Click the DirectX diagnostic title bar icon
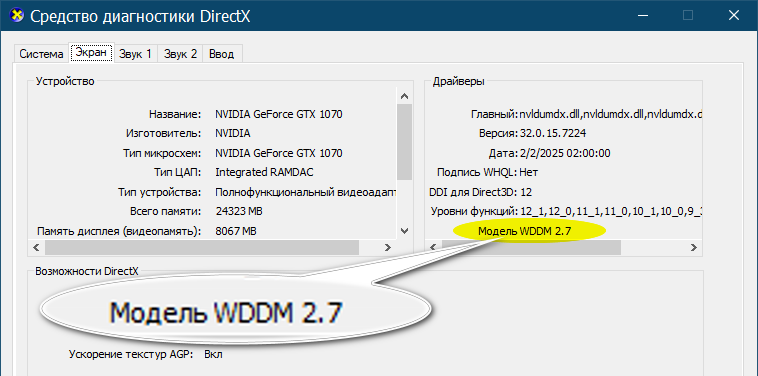The width and height of the screenshot is (758, 376). (x=17, y=15)
